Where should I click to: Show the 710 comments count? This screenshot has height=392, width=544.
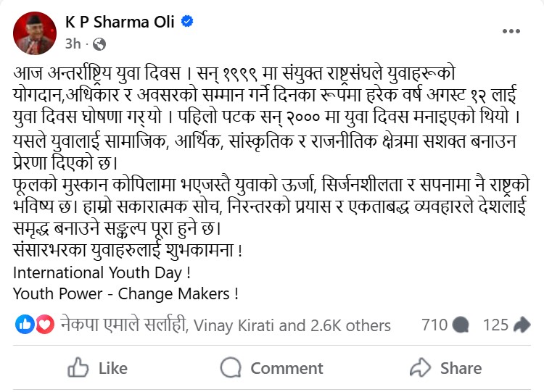pyautogui.click(x=434, y=325)
